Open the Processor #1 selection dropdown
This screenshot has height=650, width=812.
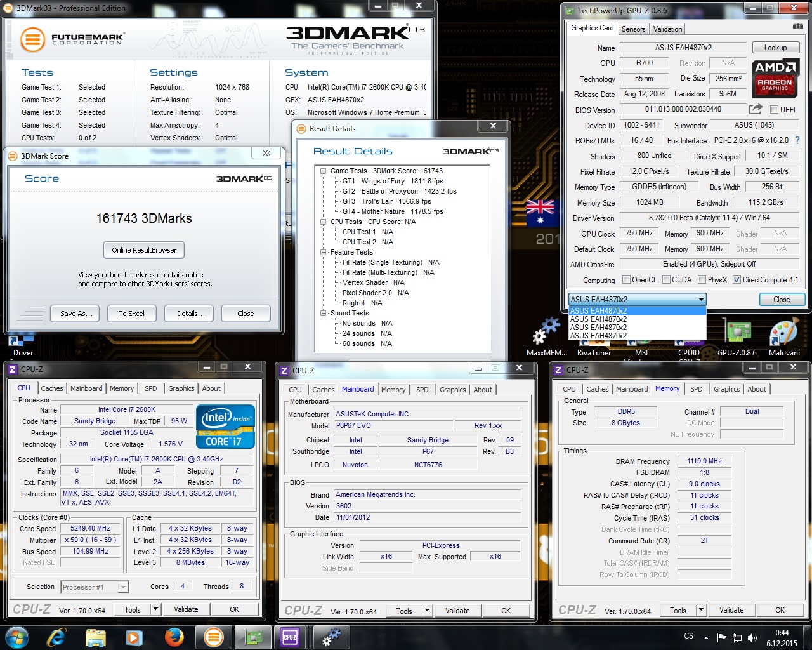point(95,587)
